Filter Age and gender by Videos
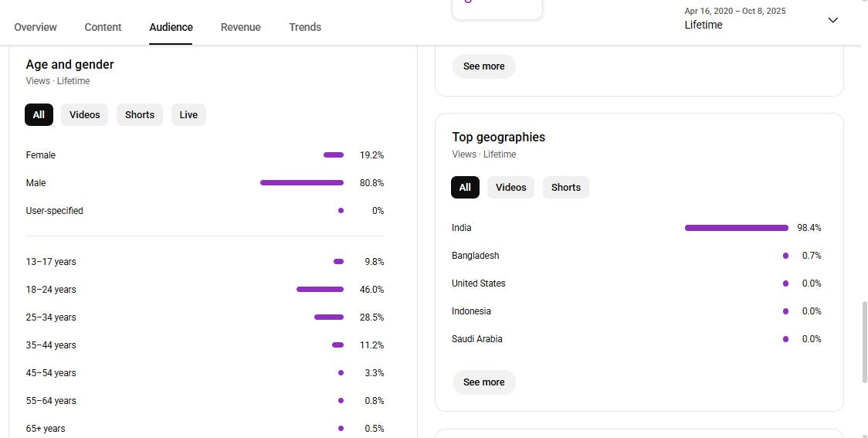This screenshot has width=868, height=438. point(85,115)
